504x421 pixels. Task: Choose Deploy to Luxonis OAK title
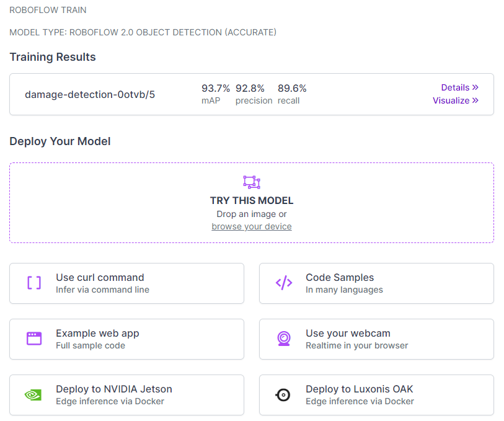click(360, 389)
